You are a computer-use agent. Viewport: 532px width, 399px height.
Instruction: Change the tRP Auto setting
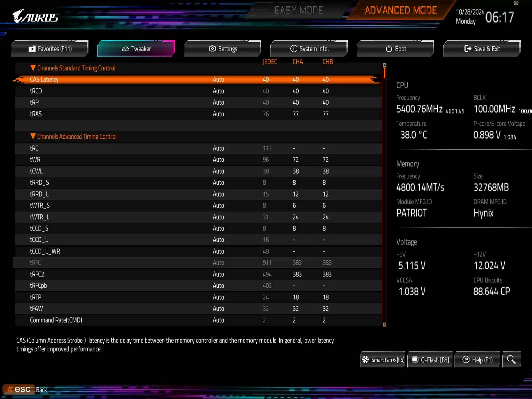point(218,102)
